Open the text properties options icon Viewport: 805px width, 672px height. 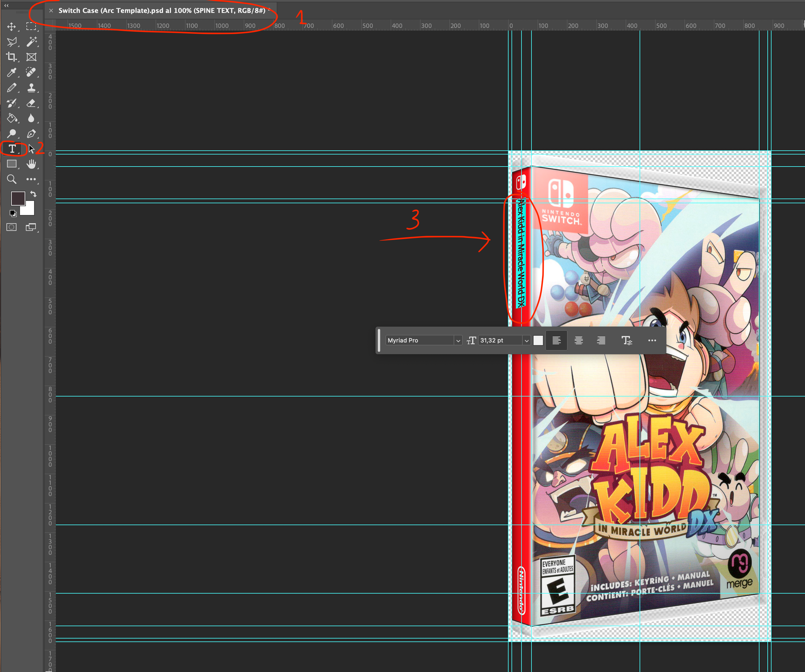pos(627,341)
